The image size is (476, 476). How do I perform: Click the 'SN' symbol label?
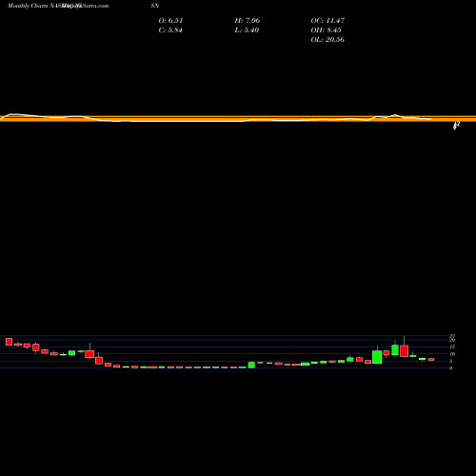click(x=155, y=6)
